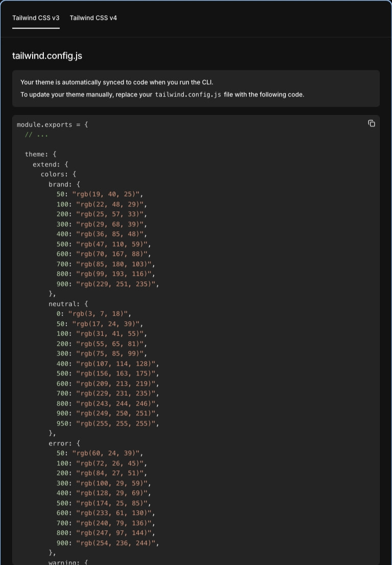Click the '// ...' comment line
The height and width of the screenshot is (565, 392).
(x=36, y=135)
